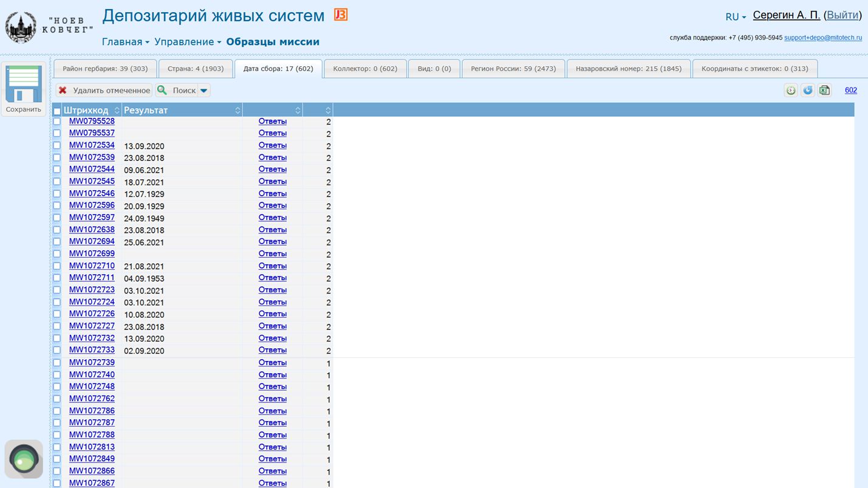Viewport: 868px width, 488px height.
Task: Switch to Район гербария tab
Action: pos(105,69)
